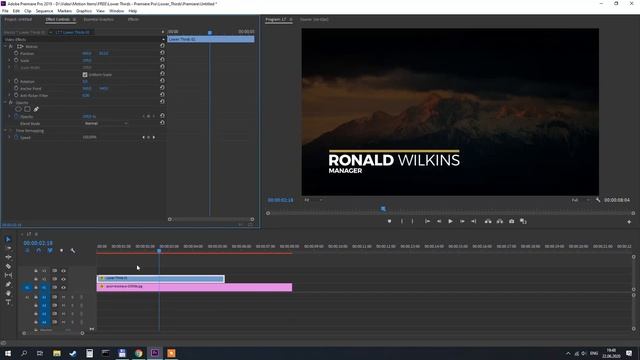Click Mark Out button in Program monitor
Image resolution: width=640 pixels, height=360 pixels.
tap(412, 221)
